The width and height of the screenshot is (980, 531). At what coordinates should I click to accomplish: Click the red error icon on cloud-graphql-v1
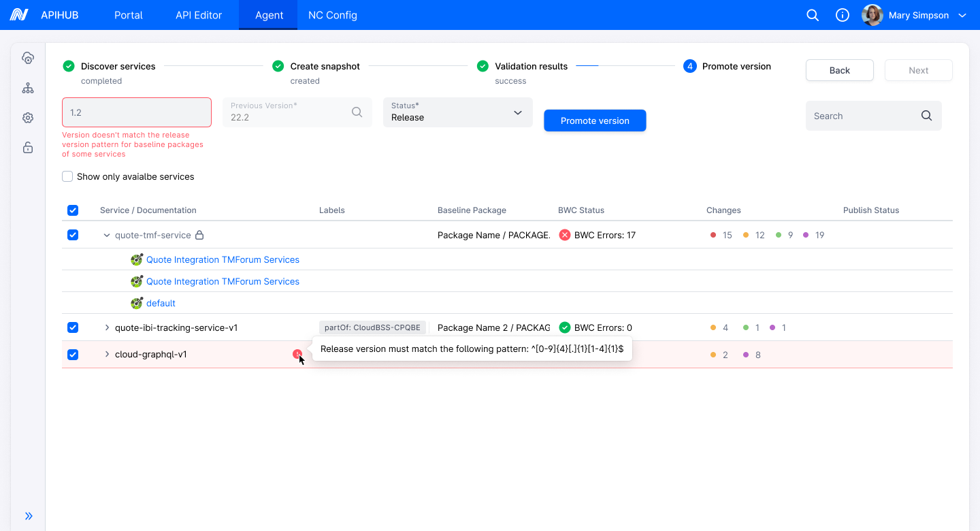click(x=297, y=354)
